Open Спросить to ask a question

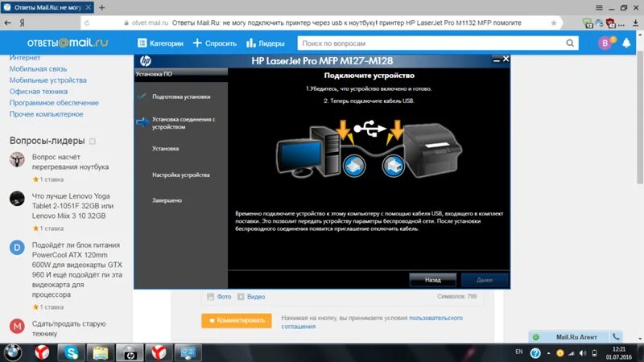tap(215, 43)
